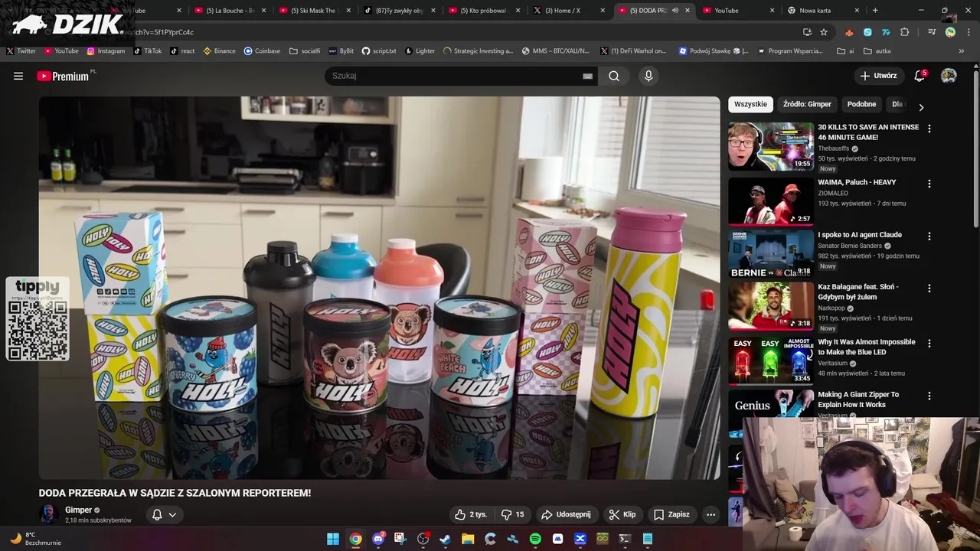This screenshot has height=551, width=980.
Task: Open options for '30 KILLS TO SAVE' video
Action: coord(929,129)
